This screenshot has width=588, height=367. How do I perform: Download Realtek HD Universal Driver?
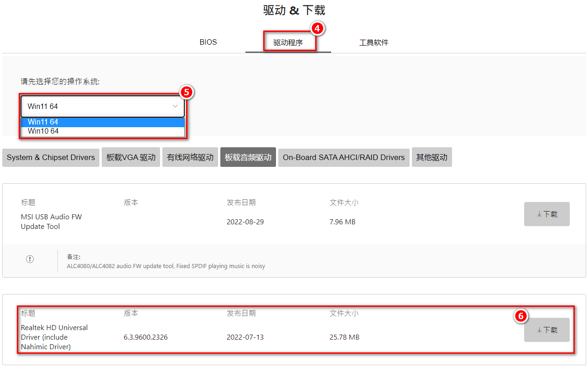click(x=546, y=330)
